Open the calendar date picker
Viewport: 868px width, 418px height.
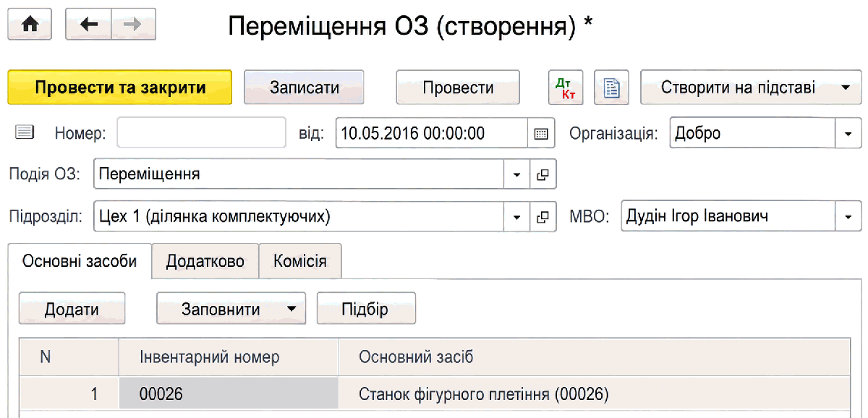541,133
